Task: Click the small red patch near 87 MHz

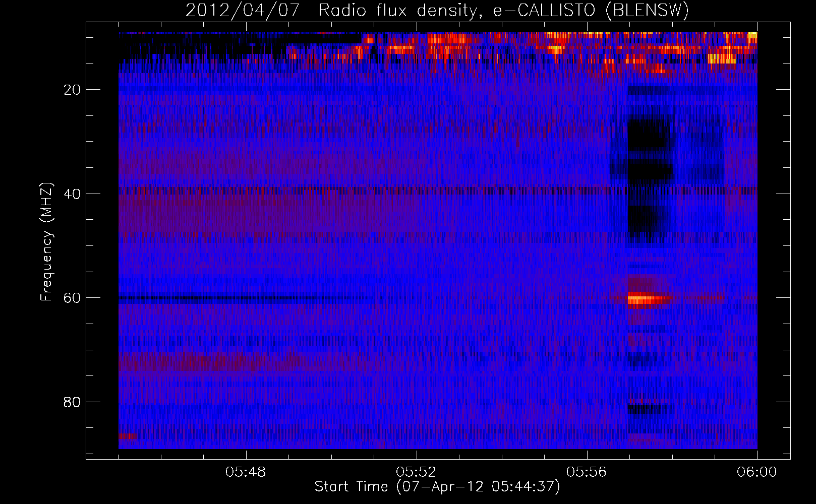Action: (128, 436)
